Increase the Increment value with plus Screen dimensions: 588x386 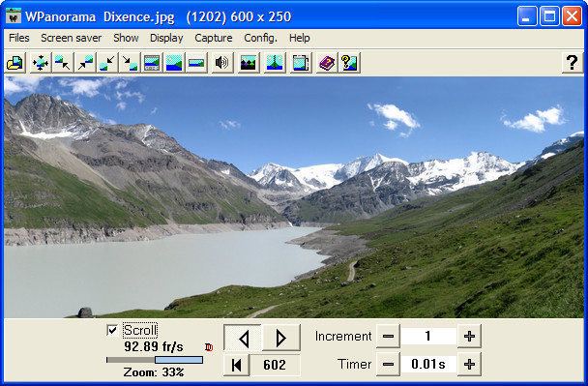coord(469,336)
